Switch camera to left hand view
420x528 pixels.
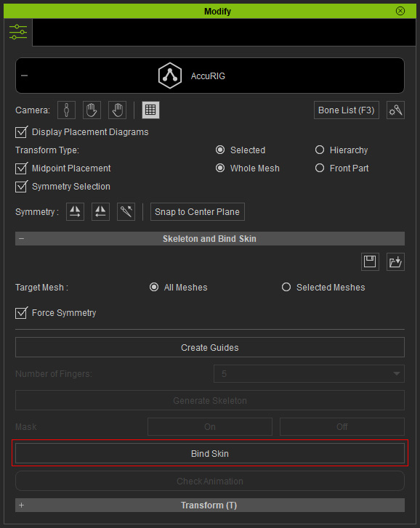(92, 110)
